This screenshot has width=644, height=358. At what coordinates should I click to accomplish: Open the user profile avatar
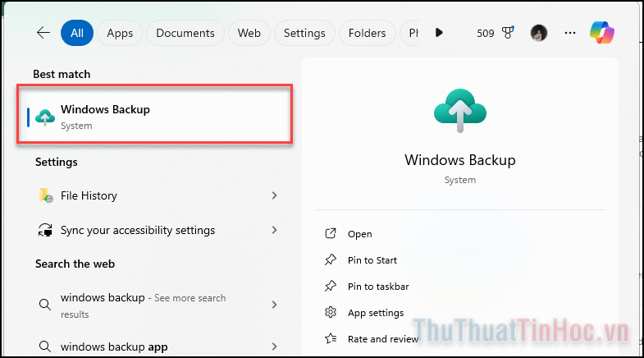[539, 33]
